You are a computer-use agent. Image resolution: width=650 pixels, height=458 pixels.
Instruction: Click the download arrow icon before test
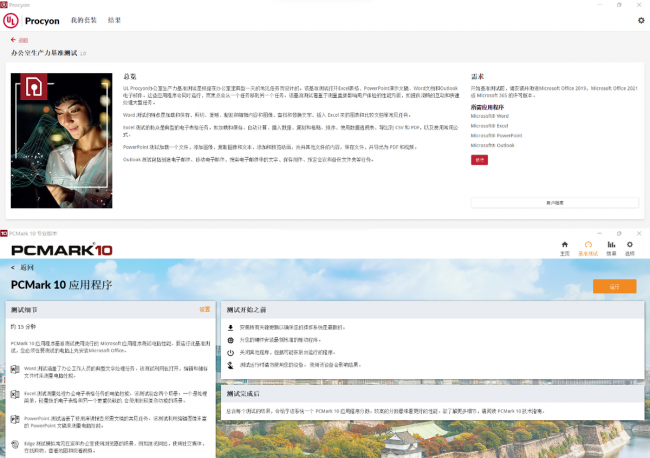click(x=230, y=327)
